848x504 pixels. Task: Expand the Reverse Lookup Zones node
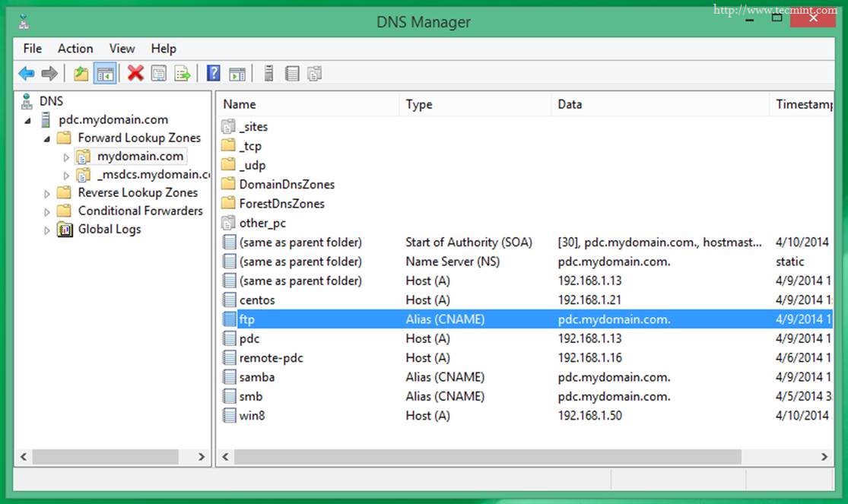pos(48,194)
